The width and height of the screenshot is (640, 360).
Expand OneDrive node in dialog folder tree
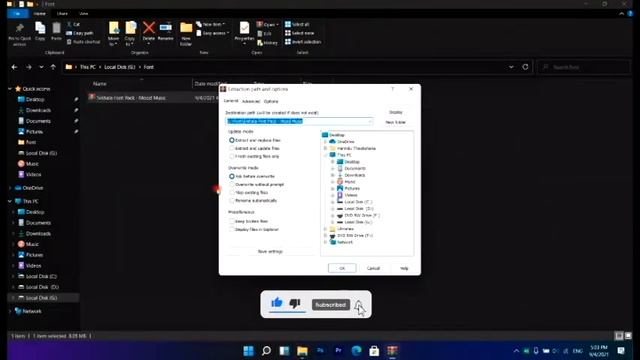click(326, 142)
